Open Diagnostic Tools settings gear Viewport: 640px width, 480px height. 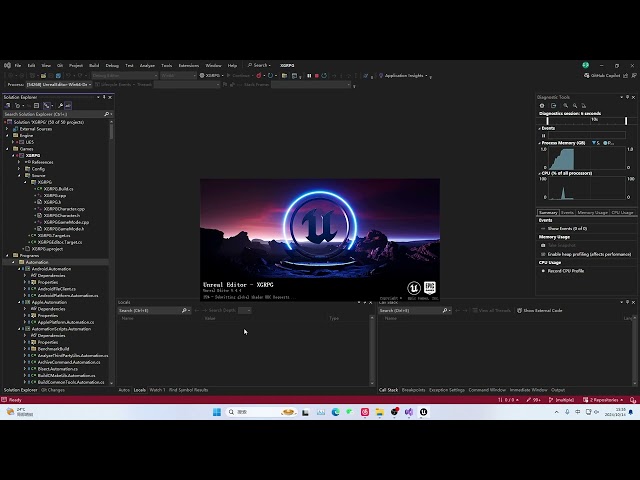click(x=542, y=106)
